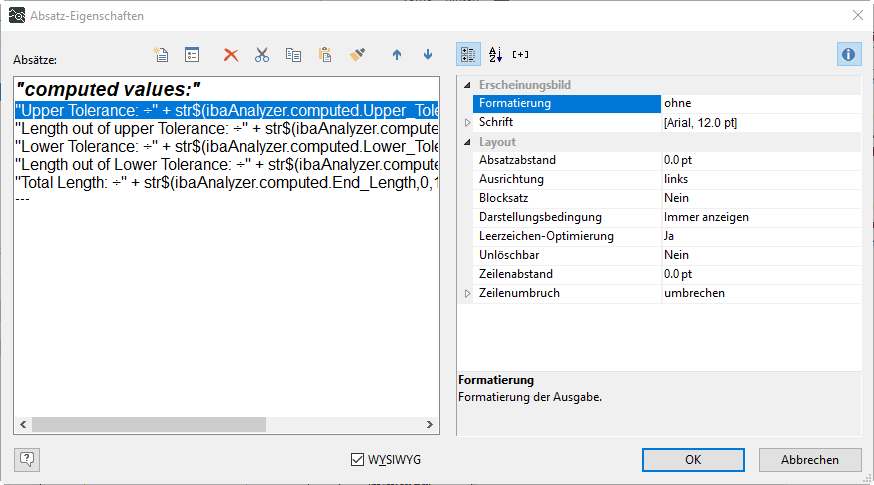Click OK to confirm
874x485 pixels.
(693, 460)
